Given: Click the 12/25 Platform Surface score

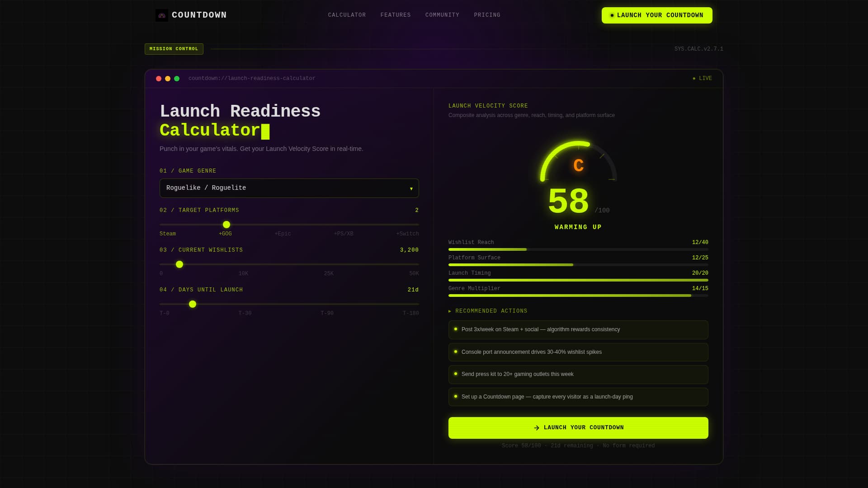Looking at the screenshot, I should (x=700, y=258).
